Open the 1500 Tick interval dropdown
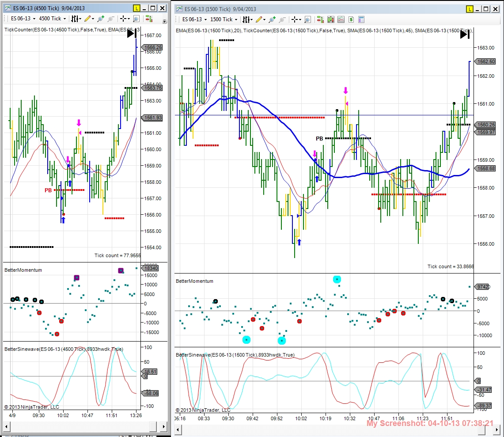The width and height of the screenshot is (504, 437). [x=224, y=19]
